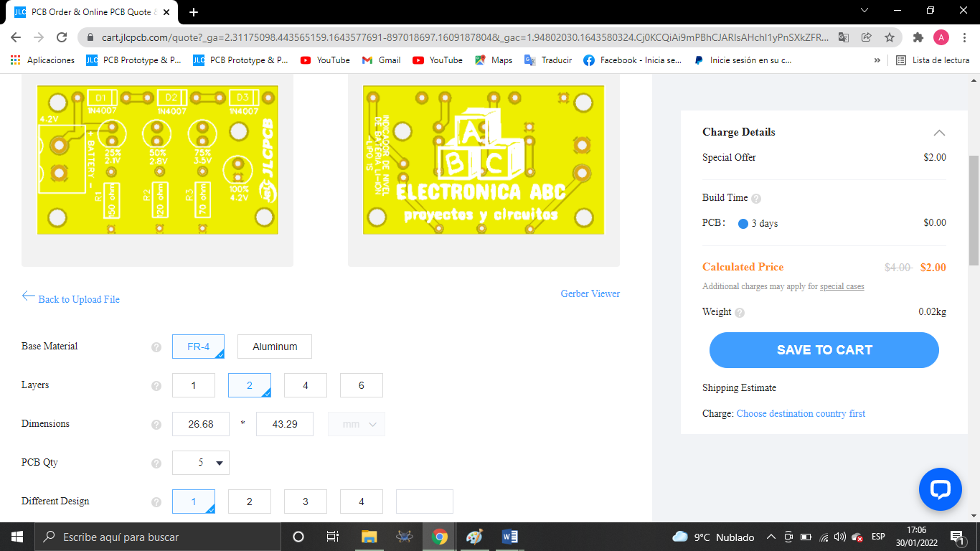Screen dimensions: 980x551
Task: Collapse the Charge Details section
Action: [939, 133]
